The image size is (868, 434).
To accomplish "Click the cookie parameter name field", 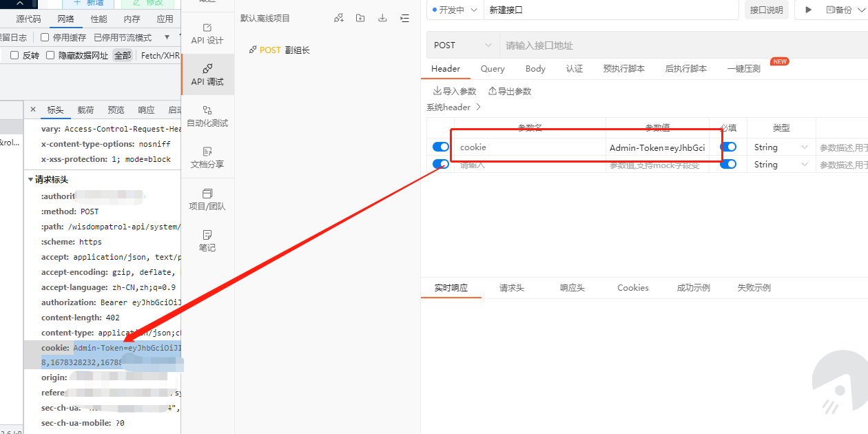I will (530, 147).
